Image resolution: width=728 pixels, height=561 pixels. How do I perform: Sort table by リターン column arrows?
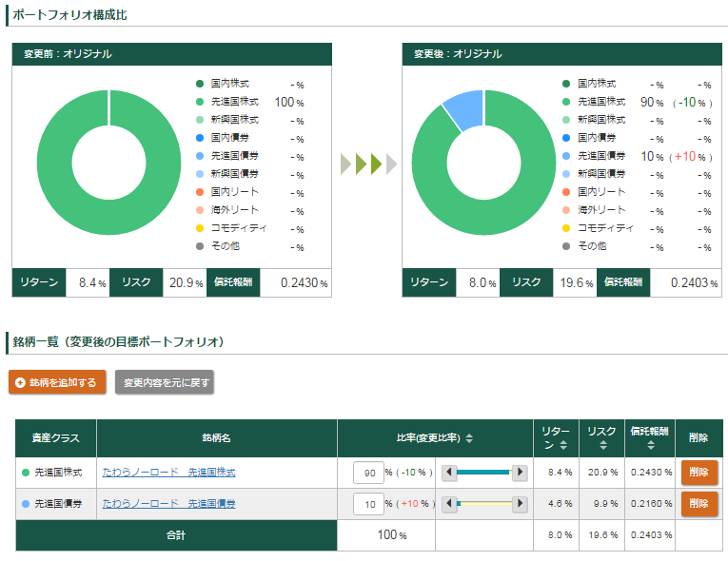[563, 445]
